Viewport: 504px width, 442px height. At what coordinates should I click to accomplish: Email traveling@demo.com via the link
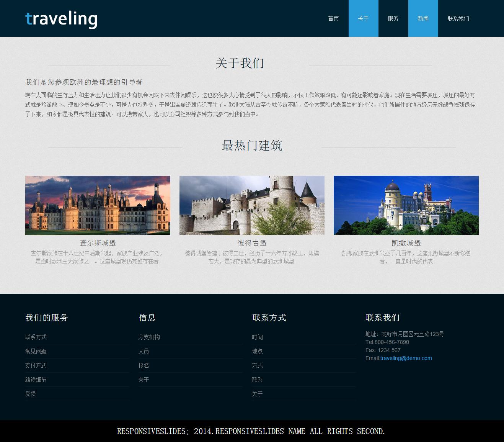pos(406,358)
